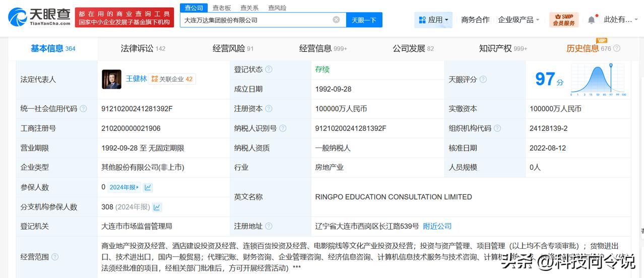The width and height of the screenshot is (644, 278).
Task: Click the help icon beside 历史信息 tab
Action: (617, 49)
